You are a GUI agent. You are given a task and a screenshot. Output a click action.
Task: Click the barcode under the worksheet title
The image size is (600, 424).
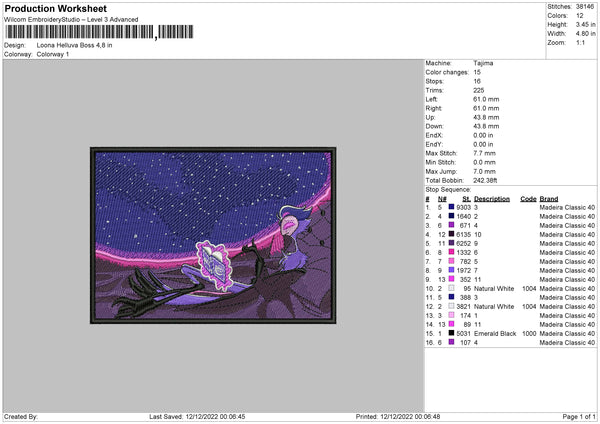(99, 32)
